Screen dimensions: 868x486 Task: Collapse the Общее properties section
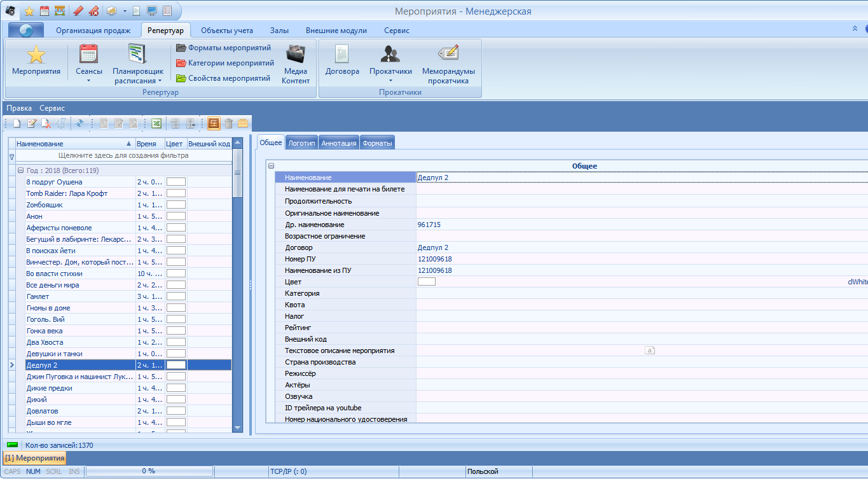click(x=272, y=166)
